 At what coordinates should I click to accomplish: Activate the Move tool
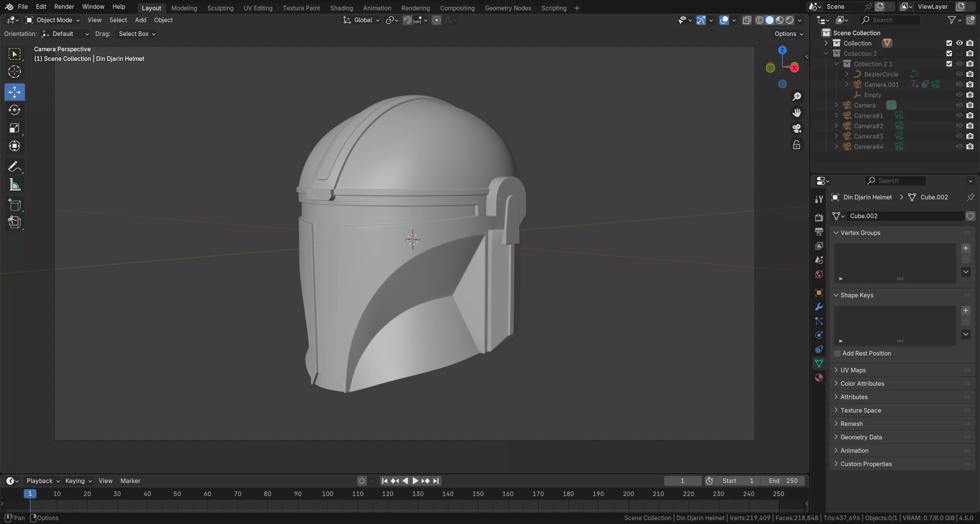[15, 92]
